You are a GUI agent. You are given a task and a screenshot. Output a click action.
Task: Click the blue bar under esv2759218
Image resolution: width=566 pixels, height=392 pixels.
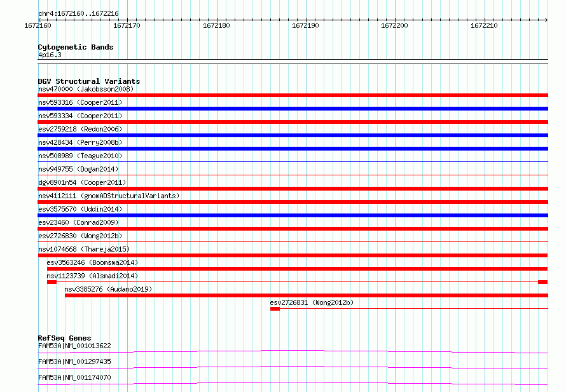coord(293,135)
